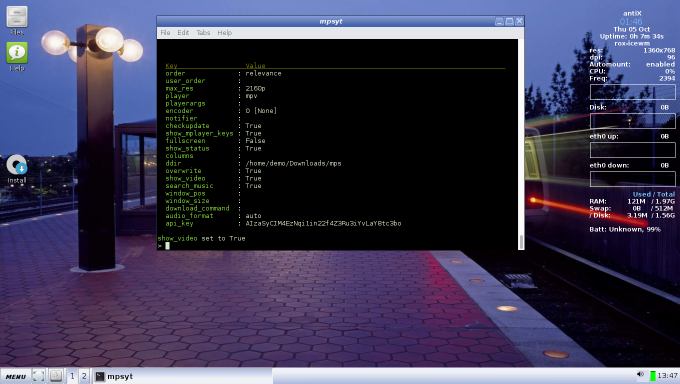
Task: Maximize the mpsyt terminal window
Action: (510, 21)
